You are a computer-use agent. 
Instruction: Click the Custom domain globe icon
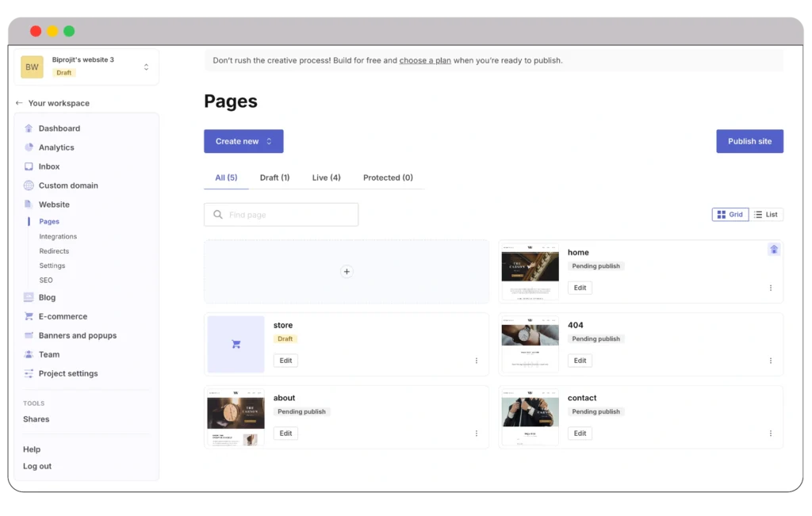[29, 185]
